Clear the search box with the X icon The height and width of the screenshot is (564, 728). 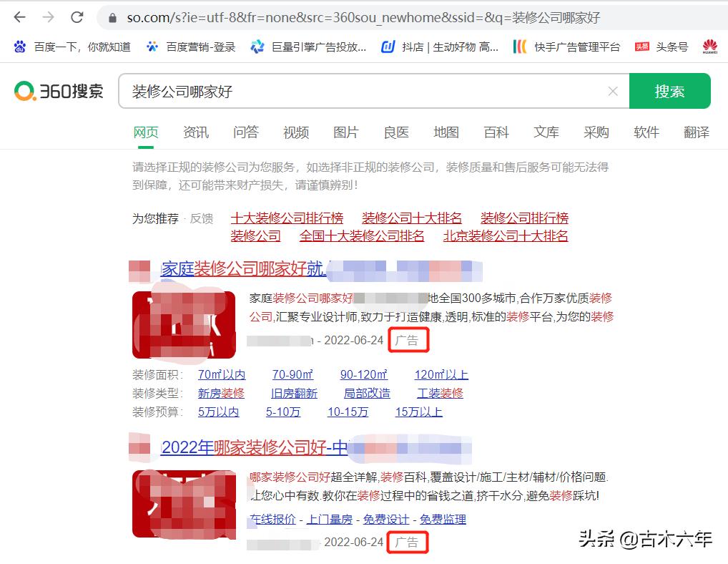point(613,91)
